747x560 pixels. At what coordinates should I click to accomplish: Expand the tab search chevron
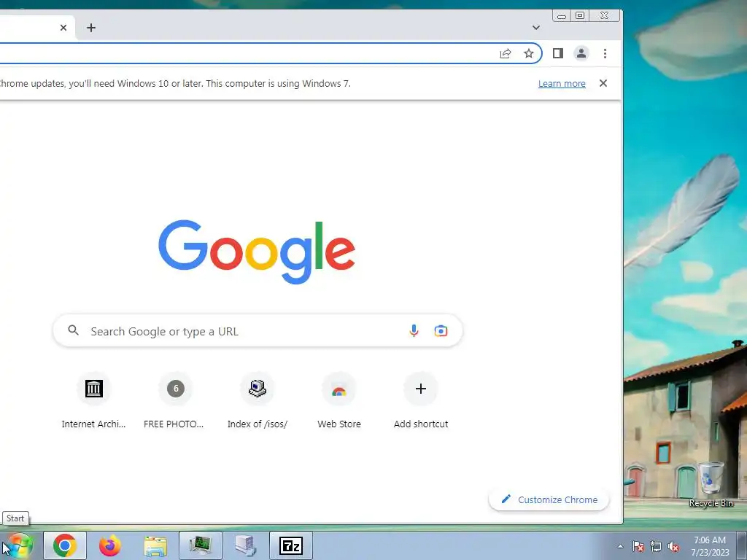(536, 28)
